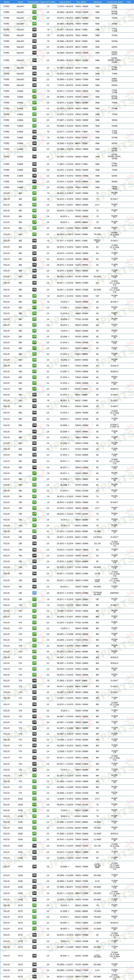Click the ON diesel icon in Galaxy KNWA row

tap(34, 85)
